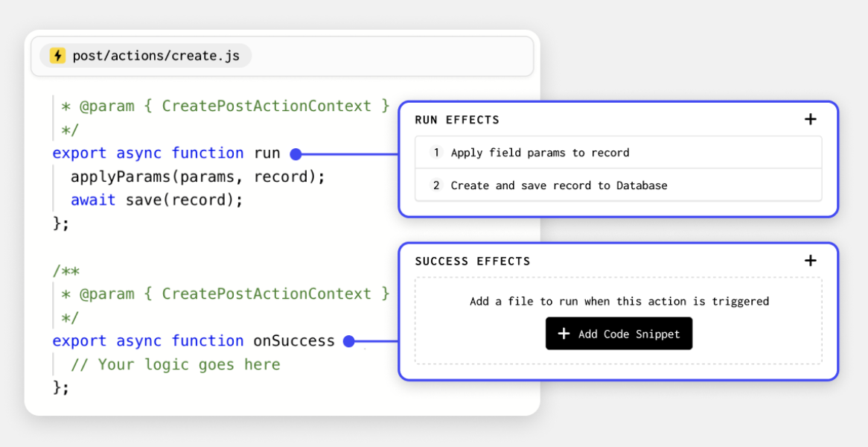Click the Add Code Snippet button
This screenshot has width=868, height=447.
pos(619,333)
